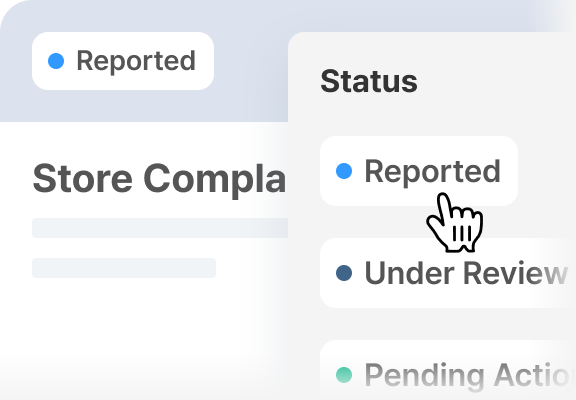The width and height of the screenshot is (576, 400).
Task: Click the Under Review label text
Action: coord(466,273)
